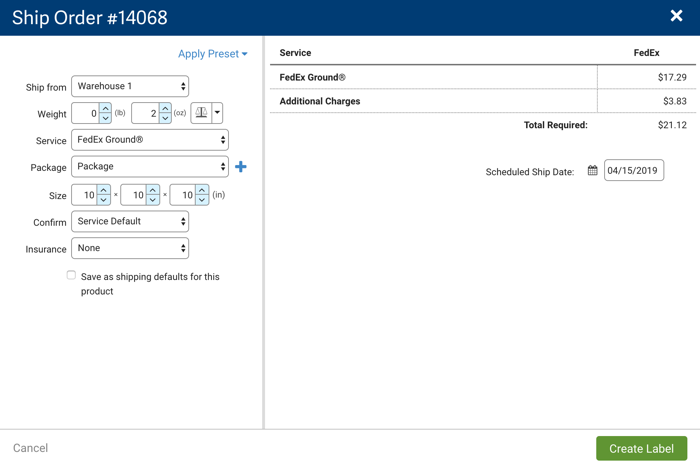Image resolution: width=700 pixels, height=466 pixels.
Task: Open the Apply Preset menu
Action: [x=212, y=54]
